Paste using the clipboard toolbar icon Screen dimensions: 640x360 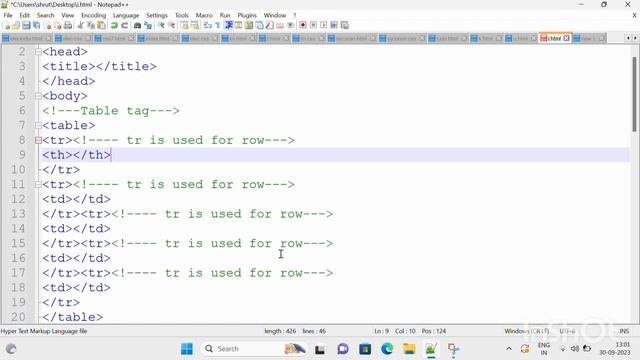[x=101, y=25]
